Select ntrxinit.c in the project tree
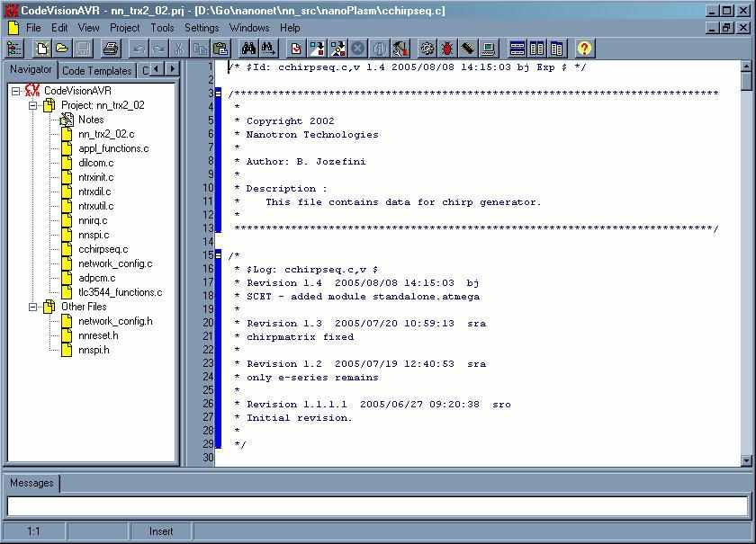The height and width of the screenshot is (544, 756). coord(96,177)
